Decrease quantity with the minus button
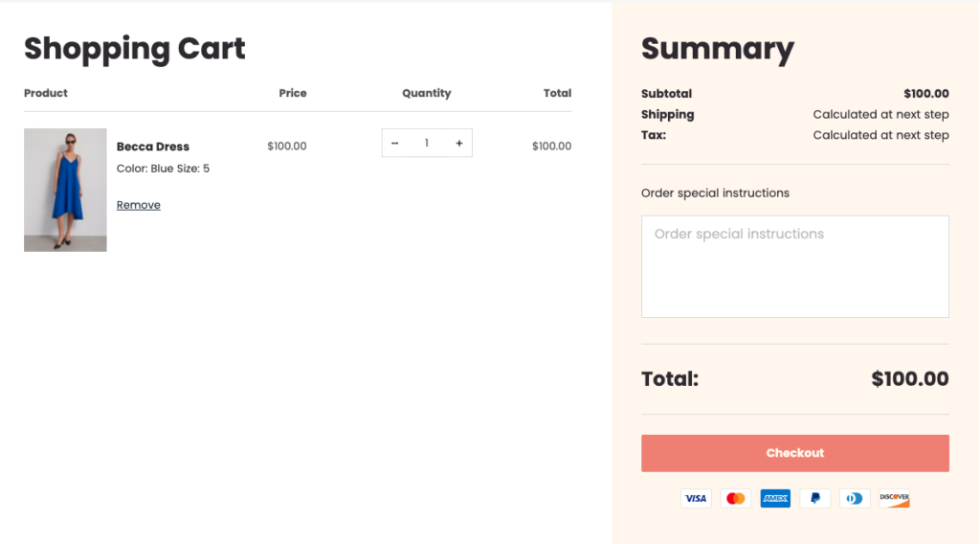Image resolution: width=980 pixels, height=544 pixels. pos(395,144)
